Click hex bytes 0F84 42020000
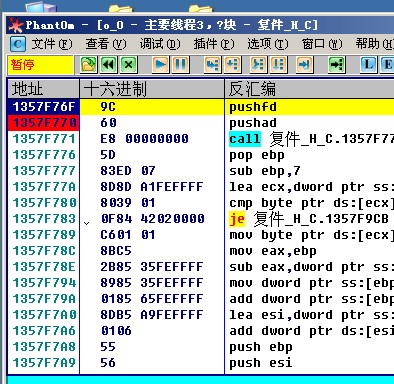Image resolution: width=394 pixels, height=384 pixels. tap(152, 219)
